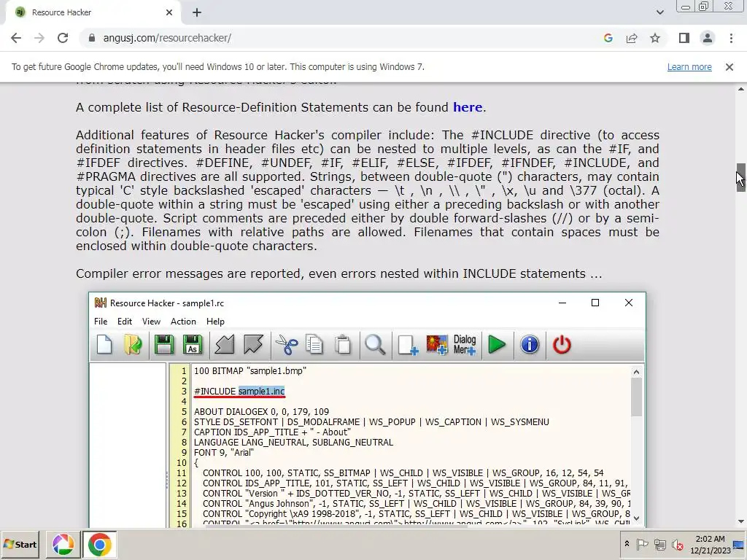Click the Chrome taskbar icon
The image size is (747, 560).
(99, 544)
